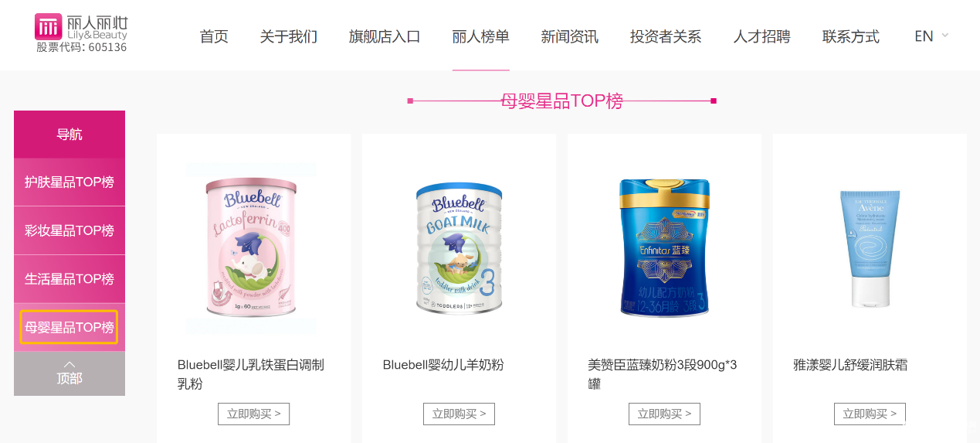
Task: Select 生活星品TOP榜 in the sidebar
Action: pyautogui.click(x=70, y=279)
